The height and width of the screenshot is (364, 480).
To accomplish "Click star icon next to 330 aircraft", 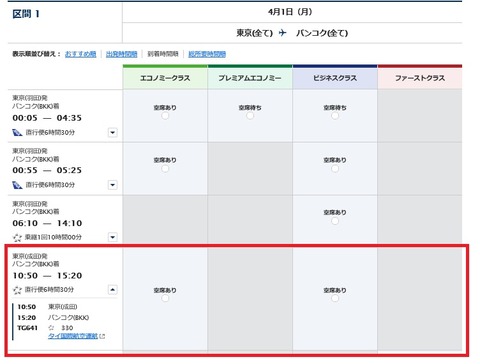I will click(51, 327).
